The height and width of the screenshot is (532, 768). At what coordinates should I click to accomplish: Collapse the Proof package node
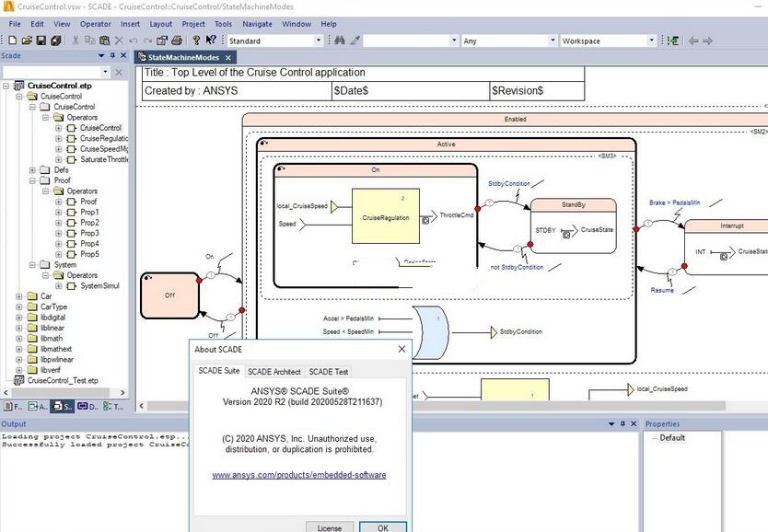[x=32, y=180]
